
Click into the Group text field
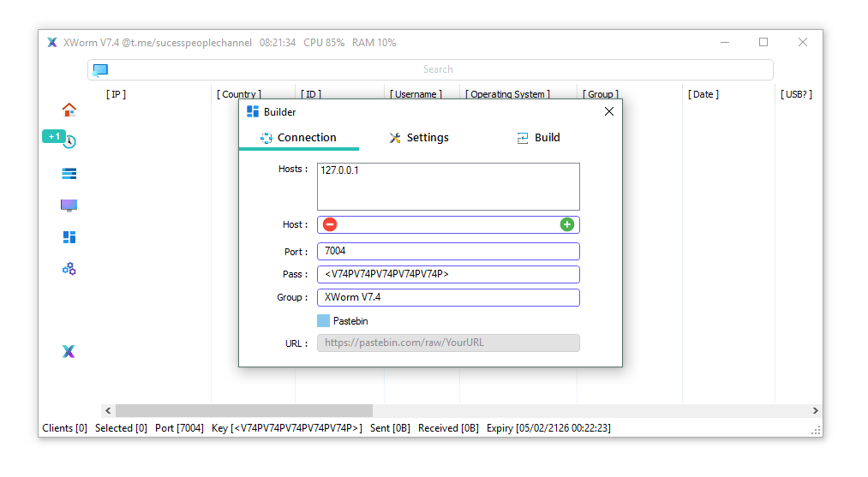tap(448, 298)
